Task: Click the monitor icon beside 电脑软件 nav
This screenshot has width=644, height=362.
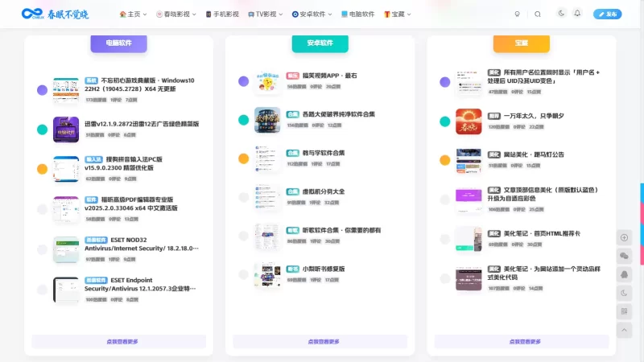Action: [x=345, y=14]
